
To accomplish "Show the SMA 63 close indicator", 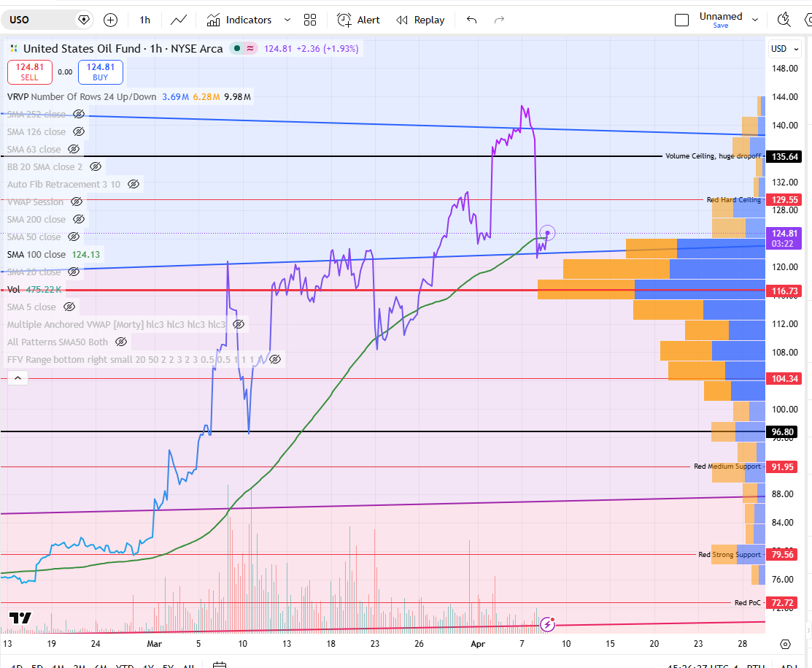I will pos(74,149).
